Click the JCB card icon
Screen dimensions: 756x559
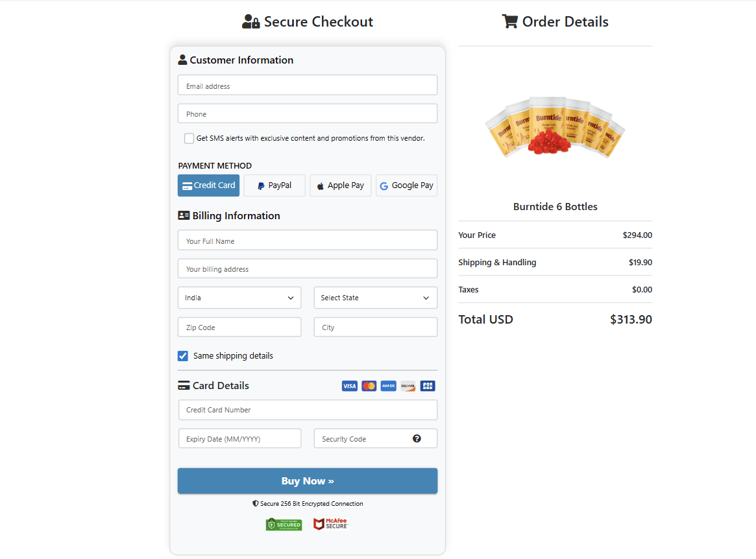tap(428, 386)
